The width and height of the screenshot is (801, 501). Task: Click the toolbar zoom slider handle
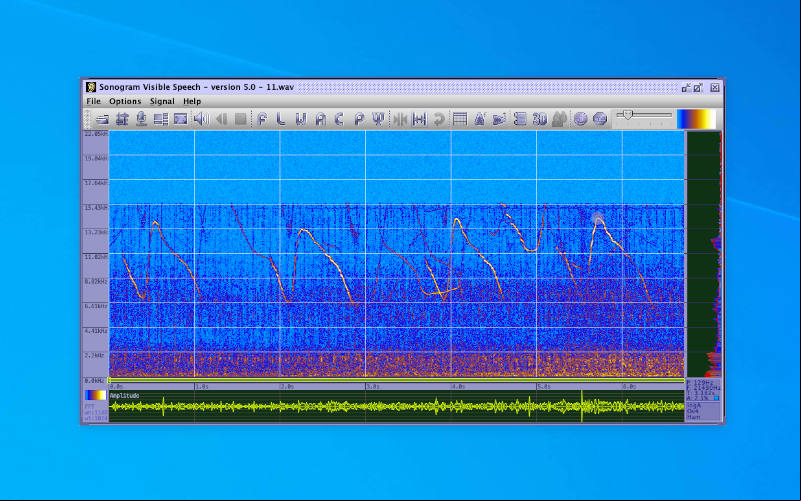click(628, 115)
